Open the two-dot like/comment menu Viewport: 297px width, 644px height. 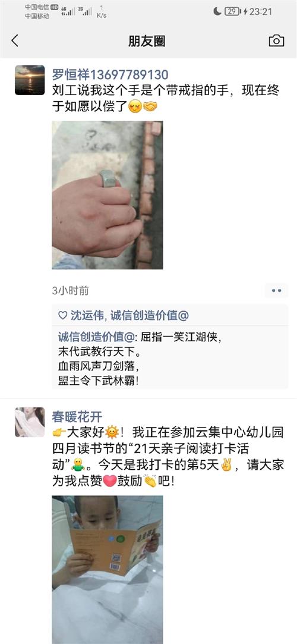[276, 291]
